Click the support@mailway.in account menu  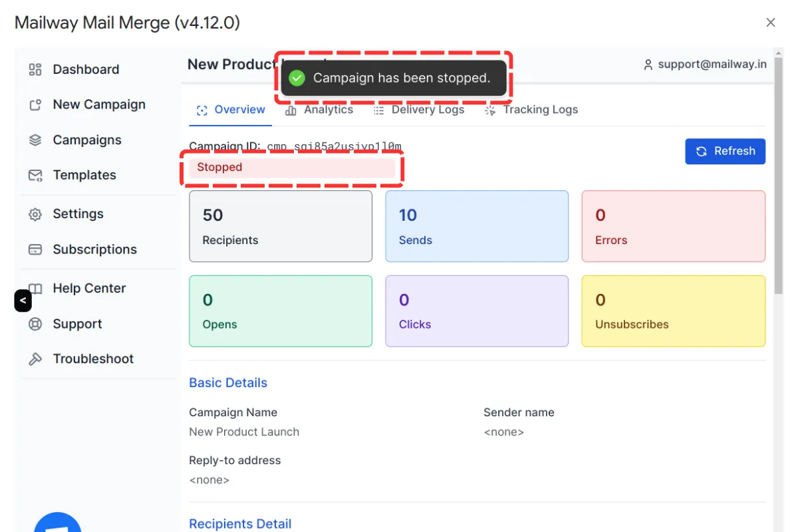704,65
